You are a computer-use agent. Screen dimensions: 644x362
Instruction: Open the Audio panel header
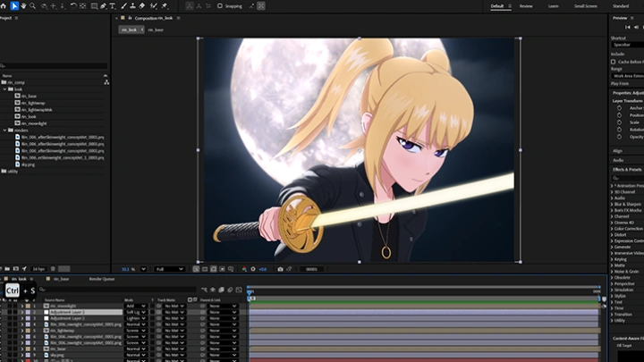[x=618, y=160]
